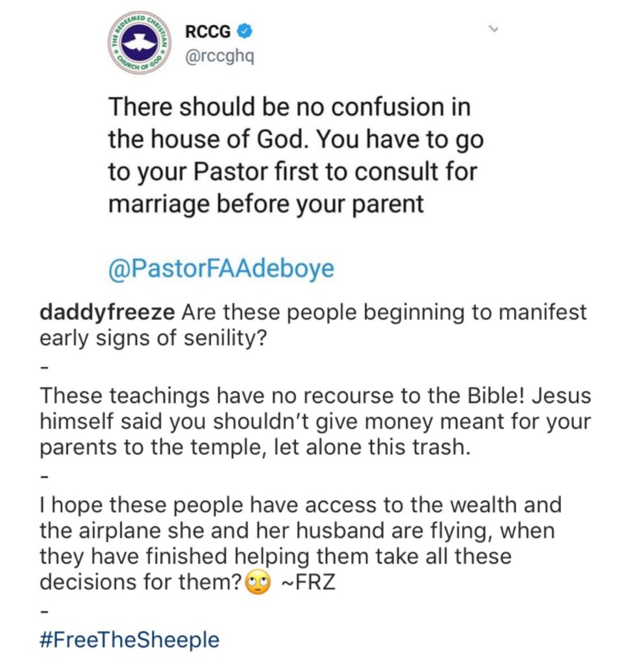The width and height of the screenshot is (644, 665).
Task: Open the RCCG profile avatar logo
Action: [140, 42]
